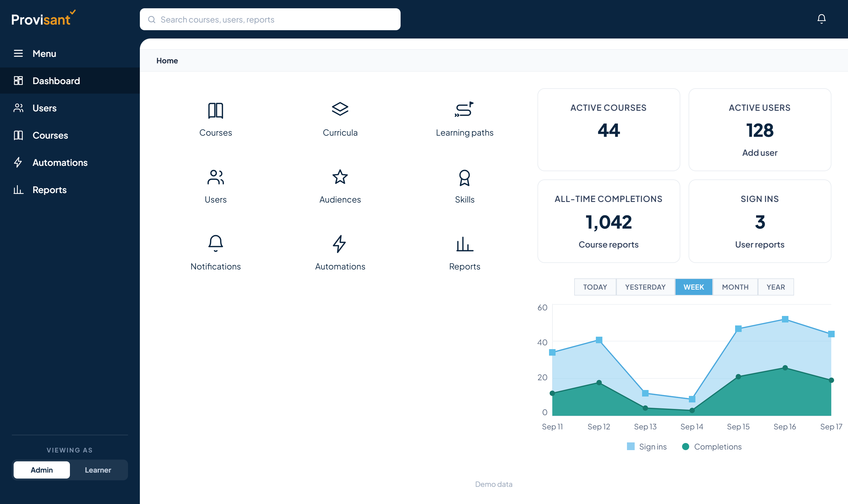Open the Reports bar-chart tile in grid

[464, 253]
